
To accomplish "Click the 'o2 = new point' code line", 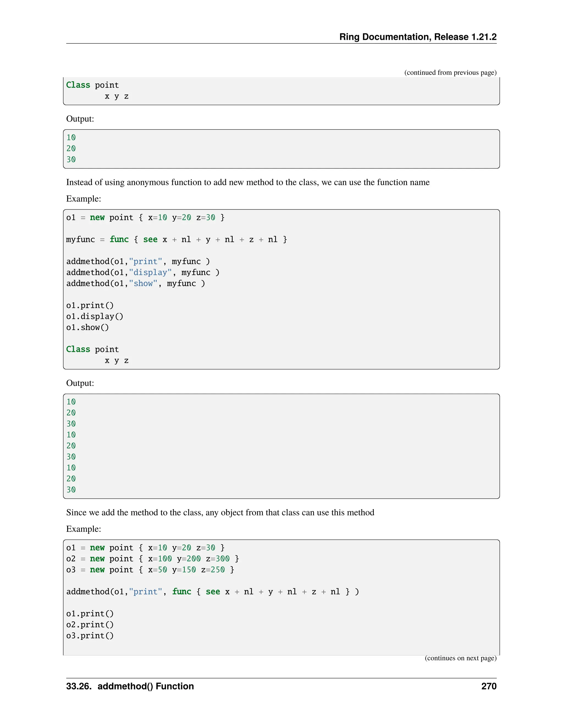I will tap(152, 559).
